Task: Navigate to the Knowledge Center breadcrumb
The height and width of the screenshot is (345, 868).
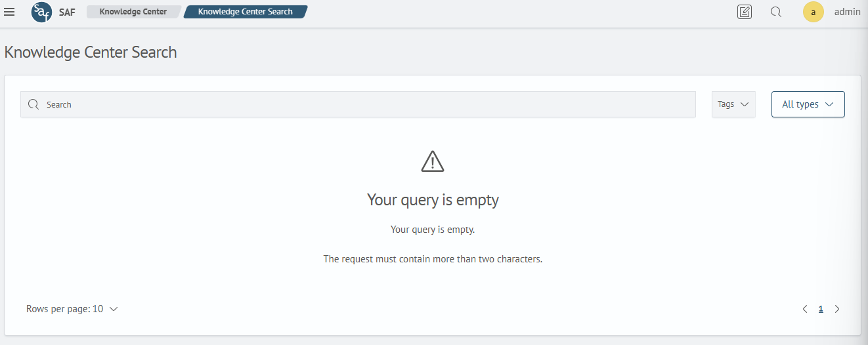Action: point(133,12)
